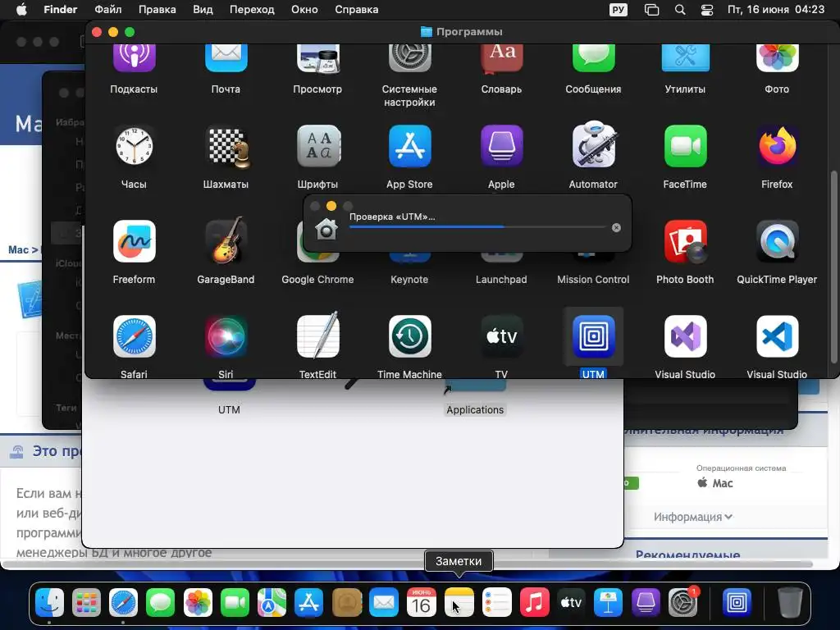Open the Trash in the Dock
The height and width of the screenshot is (630, 840).
point(790,602)
